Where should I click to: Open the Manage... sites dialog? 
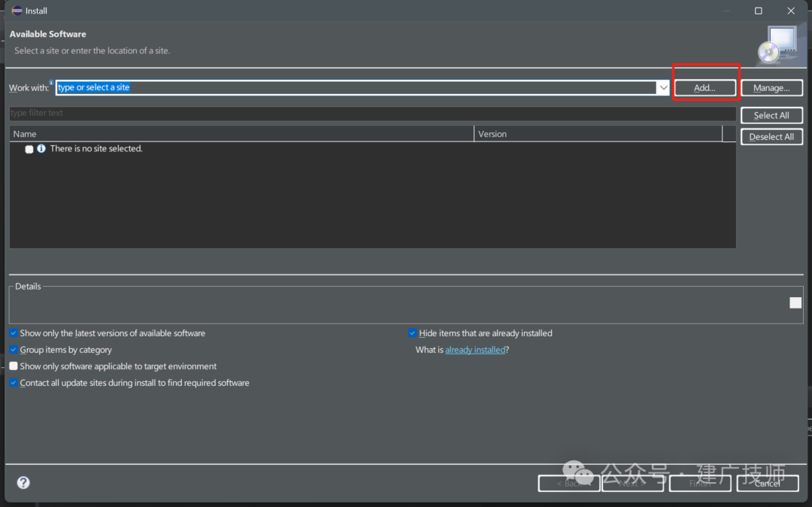pos(771,88)
